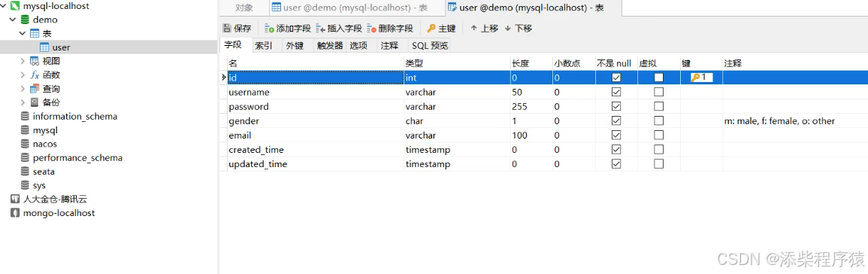Click the 视图 views icon
This screenshot has width=868, height=274.
[35, 61]
